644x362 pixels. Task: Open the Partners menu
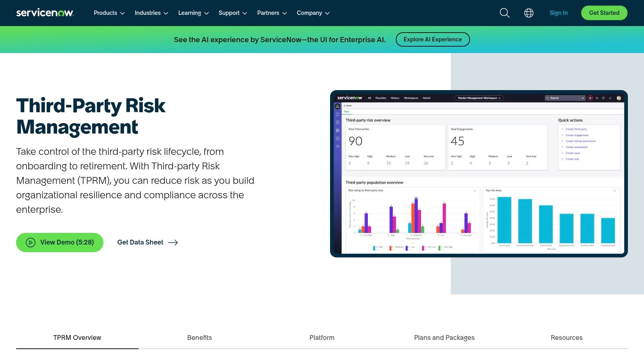[x=272, y=13]
